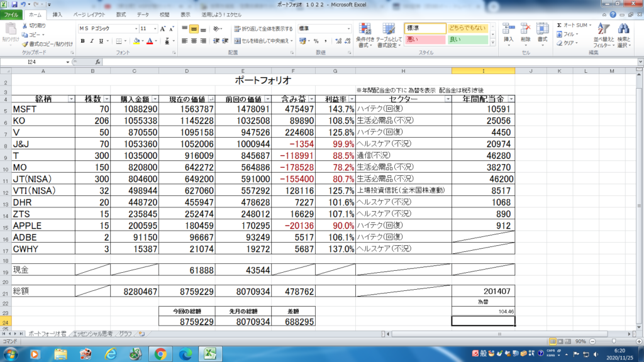Toggle bottom vertical alignment

click(203, 29)
